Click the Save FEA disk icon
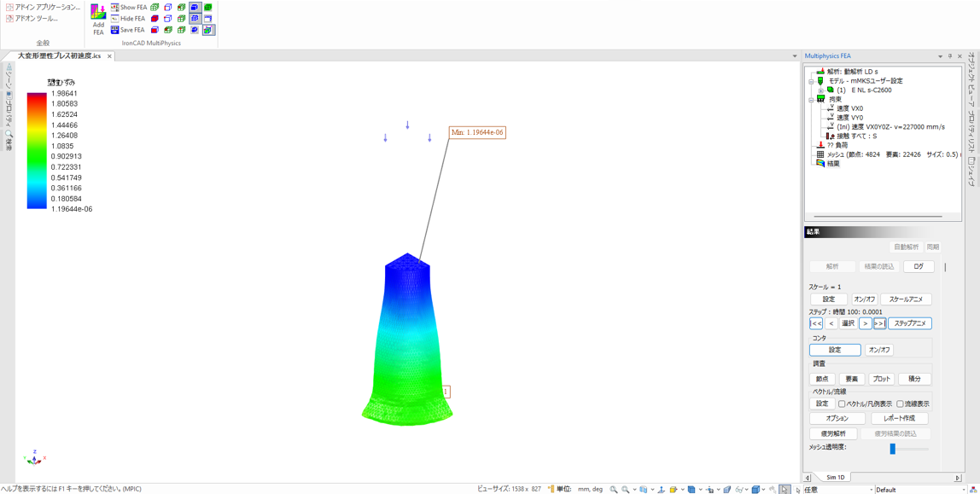 (x=115, y=30)
